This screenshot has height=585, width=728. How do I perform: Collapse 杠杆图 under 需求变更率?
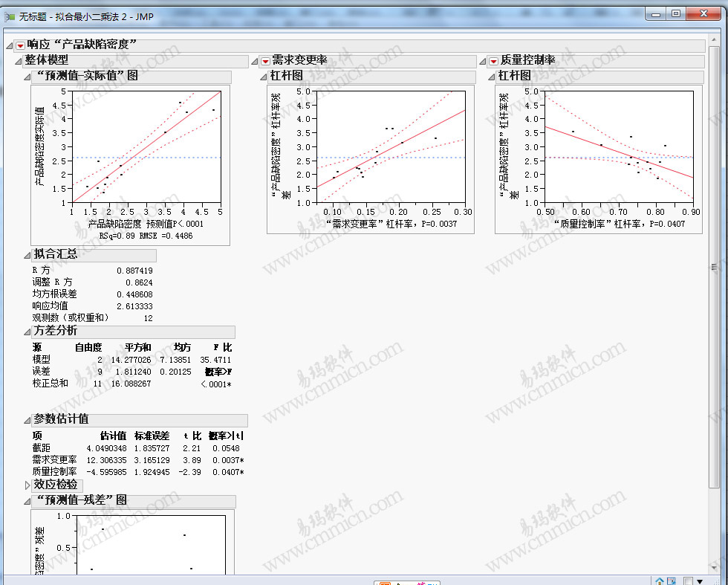264,76
